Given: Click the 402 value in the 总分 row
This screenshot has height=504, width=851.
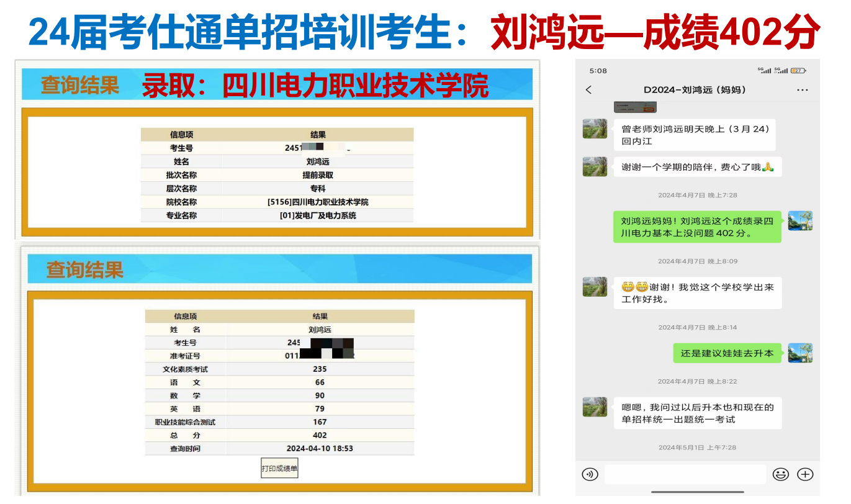Looking at the screenshot, I should click(320, 435).
